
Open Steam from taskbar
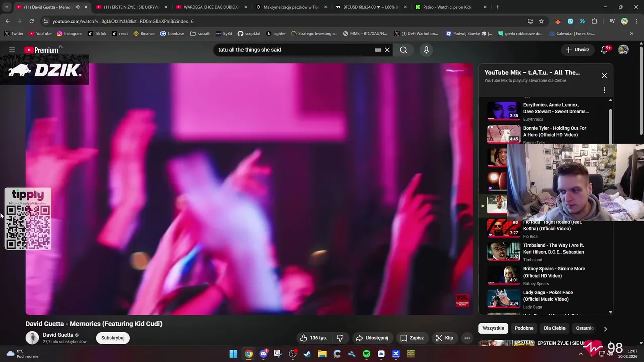point(307,354)
